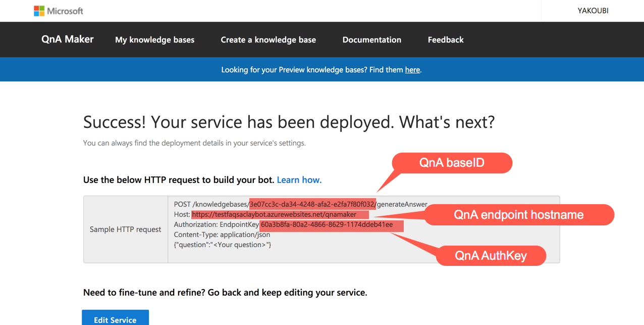Click the 'Content-Type: application/json' line
This screenshot has height=325, width=644.
click(222, 235)
